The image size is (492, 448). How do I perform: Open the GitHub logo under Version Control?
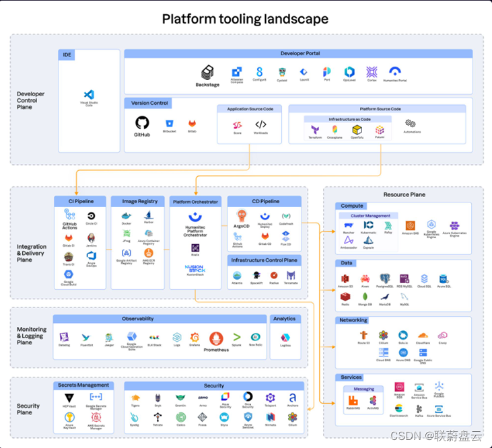coord(142,122)
